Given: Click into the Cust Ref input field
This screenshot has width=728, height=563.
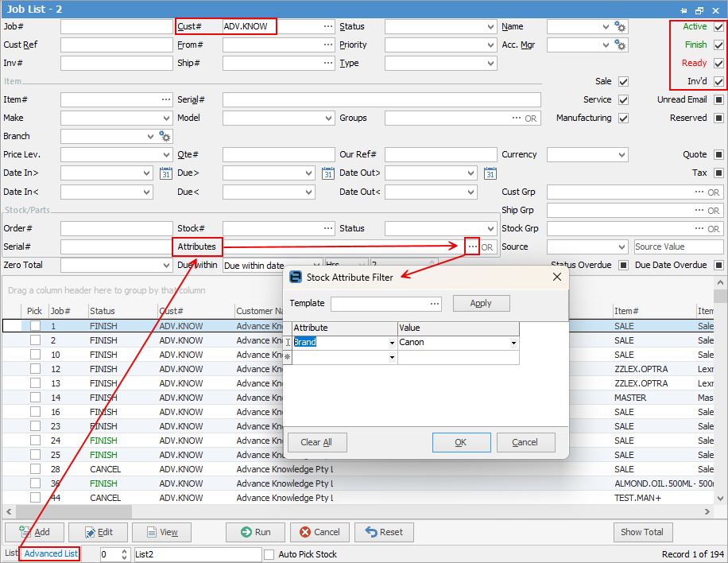Looking at the screenshot, I should [x=116, y=45].
